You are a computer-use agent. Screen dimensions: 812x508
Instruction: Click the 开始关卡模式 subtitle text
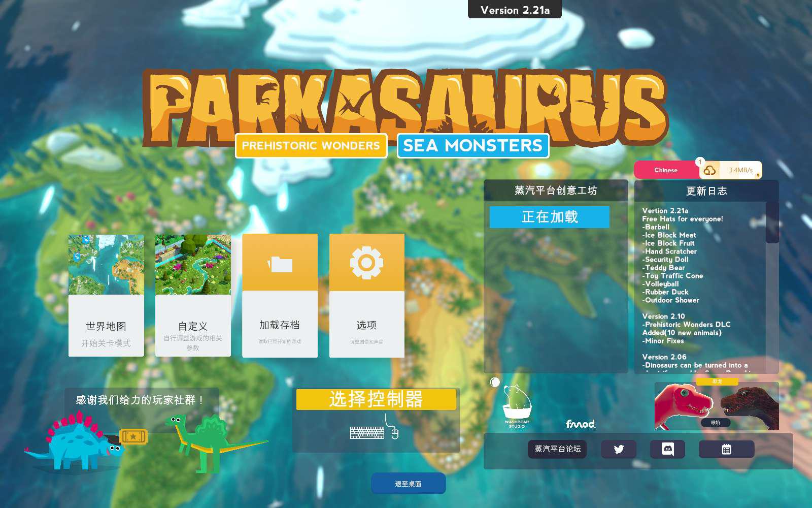click(106, 343)
